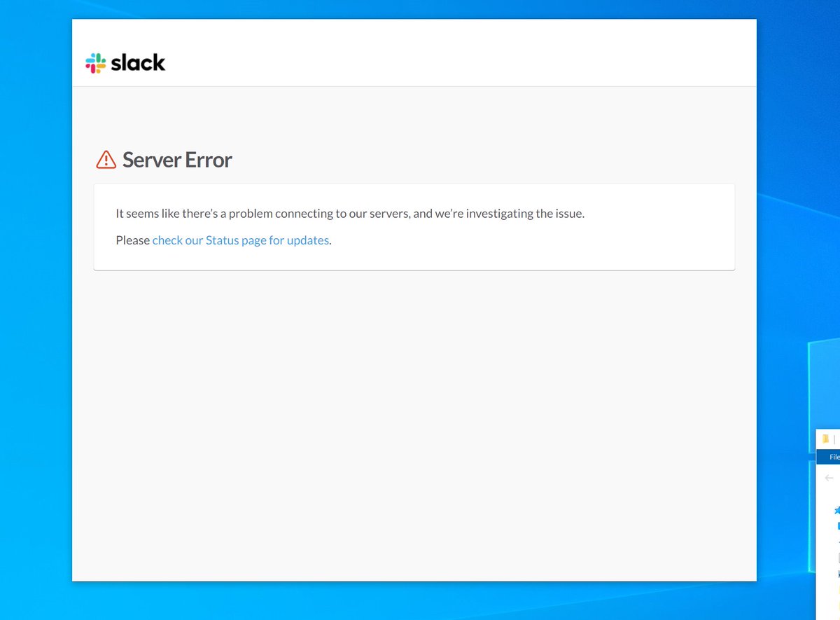Click the red warning triangle icon

[x=106, y=160]
